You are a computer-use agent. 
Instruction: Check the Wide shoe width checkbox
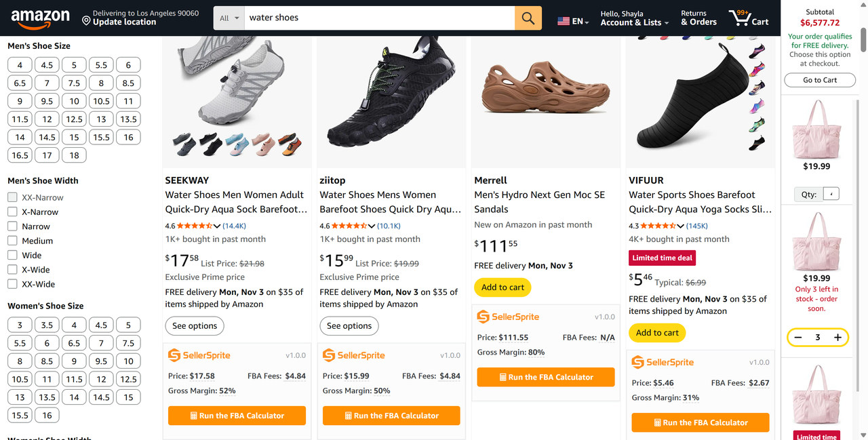[x=12, y=255]
